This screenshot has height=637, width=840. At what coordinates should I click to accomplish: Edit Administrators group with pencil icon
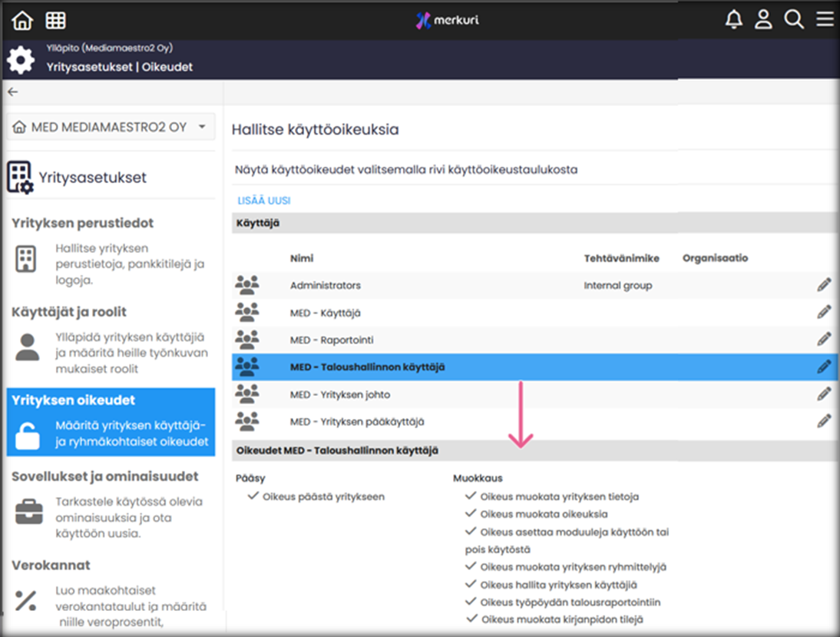[824, 285]
